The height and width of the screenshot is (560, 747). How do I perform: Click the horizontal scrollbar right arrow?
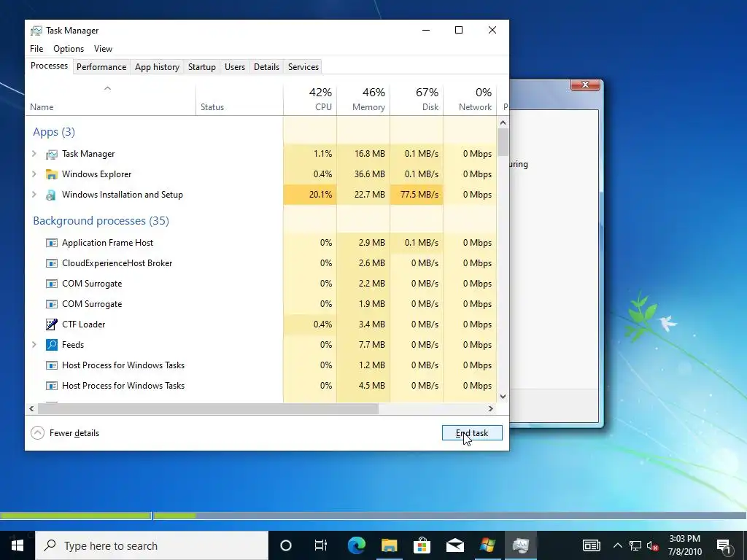(491, 408)
